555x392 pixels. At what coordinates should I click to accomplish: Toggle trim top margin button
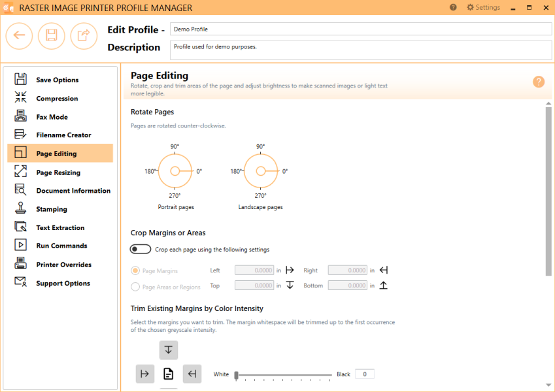pos(169,350)
